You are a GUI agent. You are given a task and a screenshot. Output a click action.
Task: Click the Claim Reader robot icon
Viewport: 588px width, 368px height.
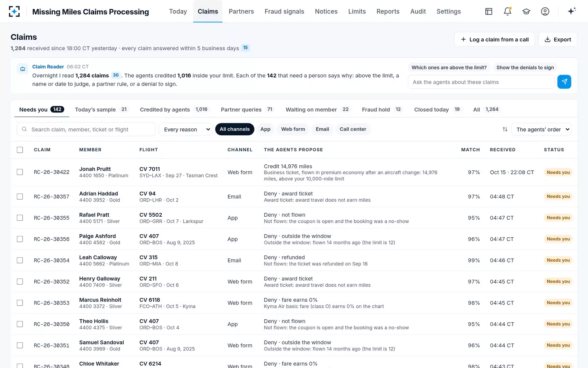pos(23,69)
